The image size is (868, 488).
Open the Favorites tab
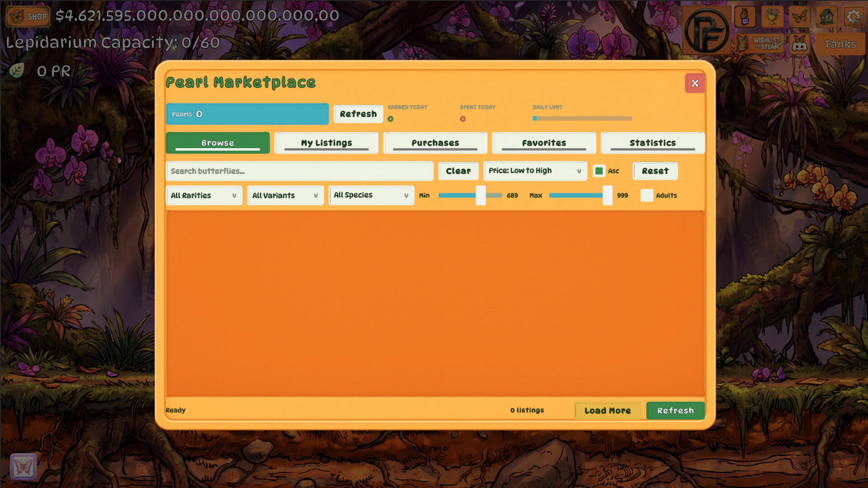pyautogui.click(x=544, y=143)
